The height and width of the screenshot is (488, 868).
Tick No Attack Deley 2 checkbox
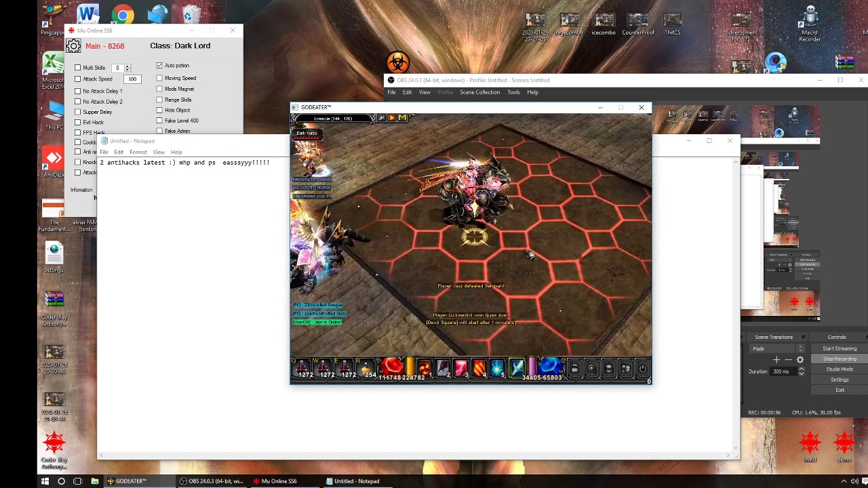coord(78,102)
